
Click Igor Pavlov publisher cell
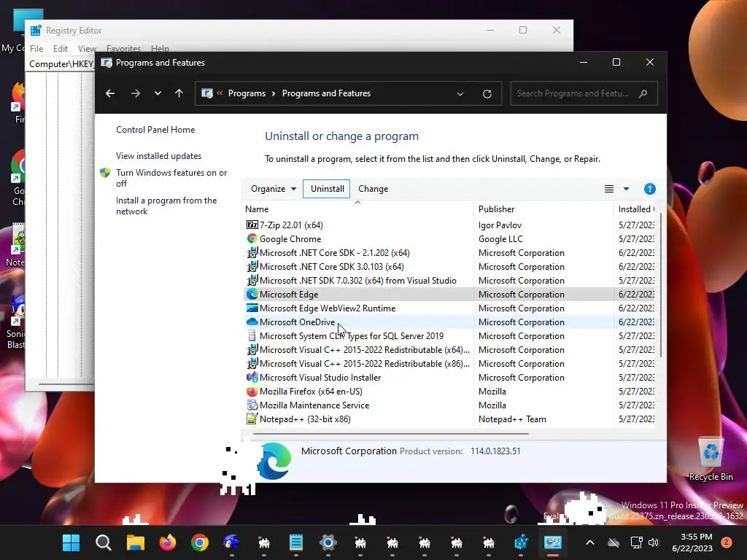(x=500, y=225)
